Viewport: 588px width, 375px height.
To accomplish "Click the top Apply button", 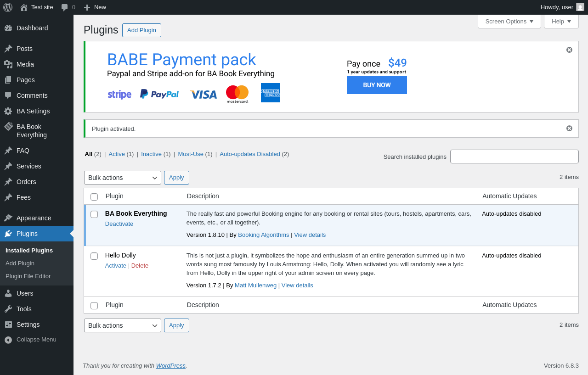I will coord(176,178).
